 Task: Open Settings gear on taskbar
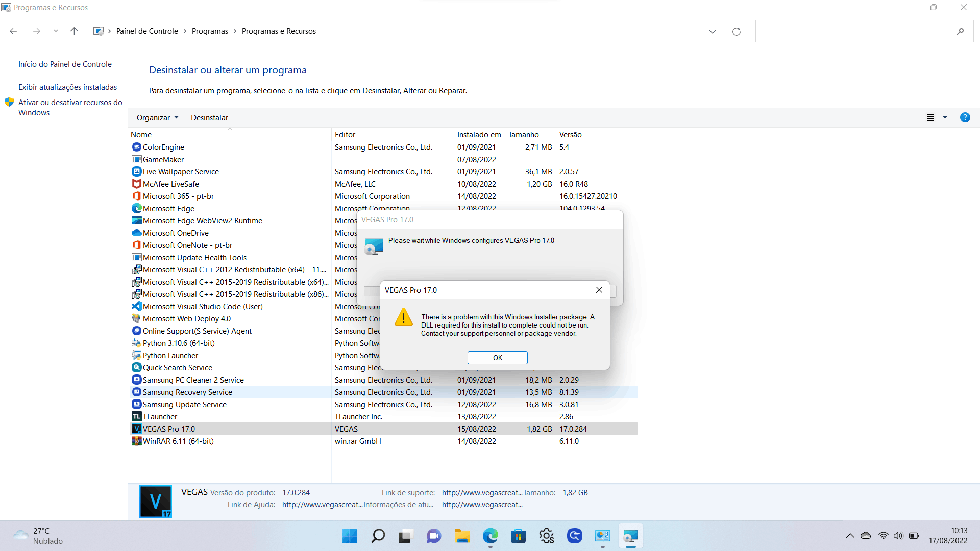click(x=546, y=536)
